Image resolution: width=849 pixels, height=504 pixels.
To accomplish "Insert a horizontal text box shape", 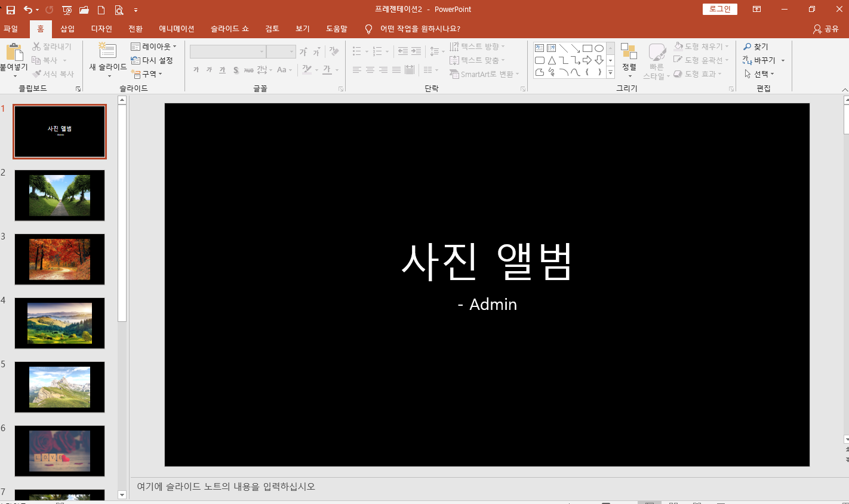I will (539, 48).
